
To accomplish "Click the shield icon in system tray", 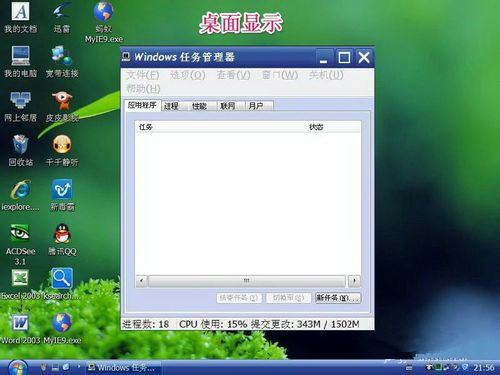I will point(465,367).
